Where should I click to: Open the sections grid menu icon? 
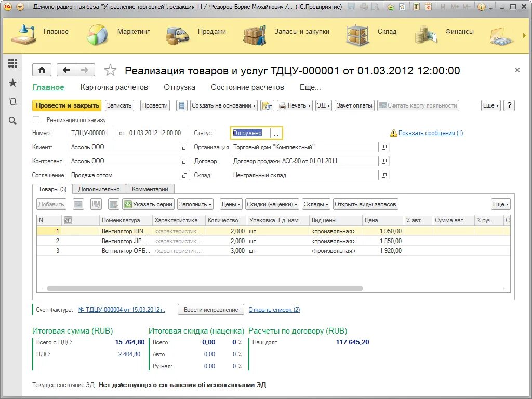(x=12, y=63)
